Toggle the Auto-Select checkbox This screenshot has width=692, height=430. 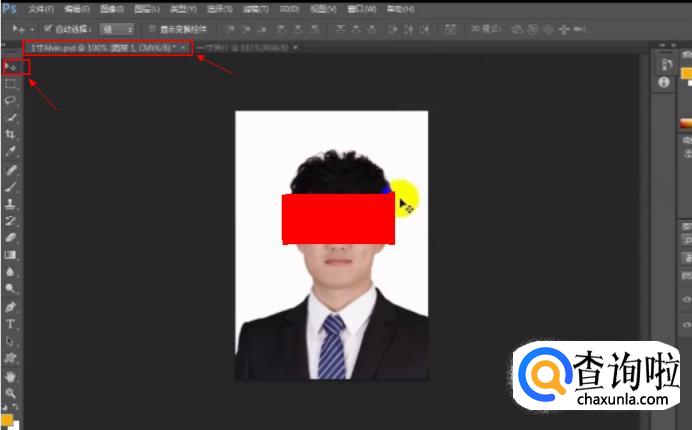[x=48, y=29]
